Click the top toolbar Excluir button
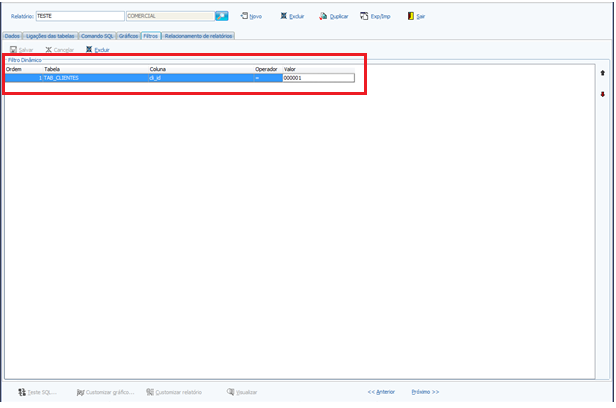 292,16
